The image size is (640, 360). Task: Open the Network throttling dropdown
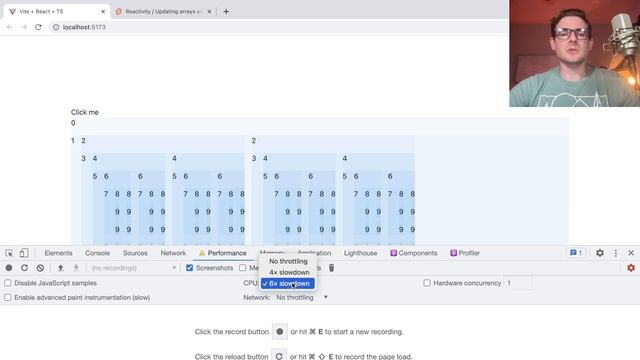[x=302, y=298]
